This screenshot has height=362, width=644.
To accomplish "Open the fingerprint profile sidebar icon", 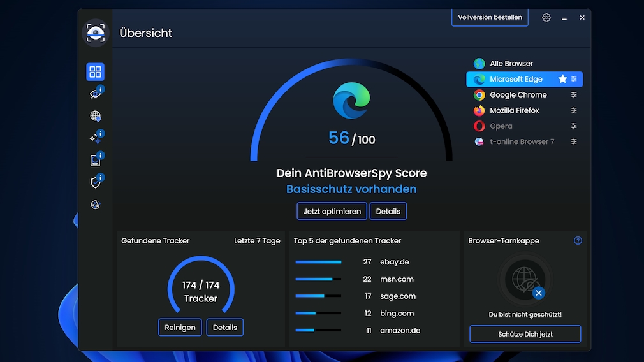I will pyautogui.click(x=96, y=160).
